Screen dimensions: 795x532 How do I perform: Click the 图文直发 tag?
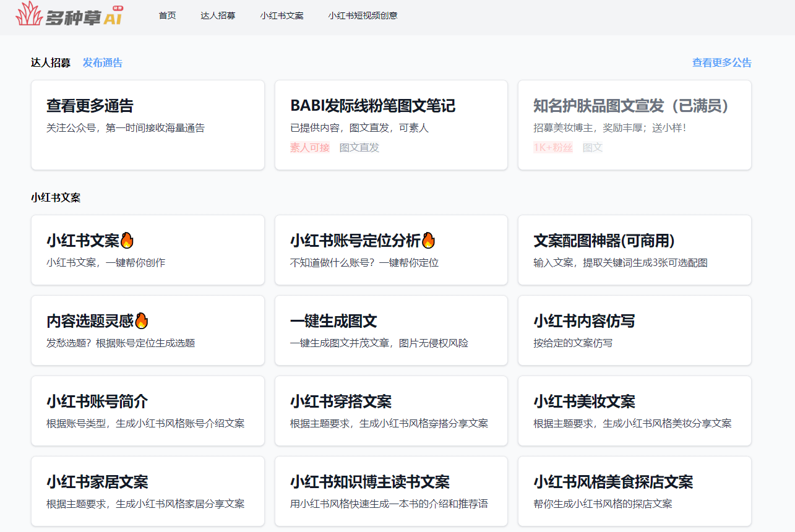coord(358,147)
